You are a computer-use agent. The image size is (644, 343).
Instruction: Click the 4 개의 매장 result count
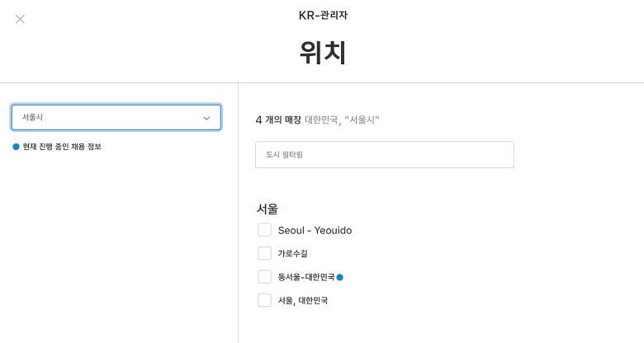278,120
